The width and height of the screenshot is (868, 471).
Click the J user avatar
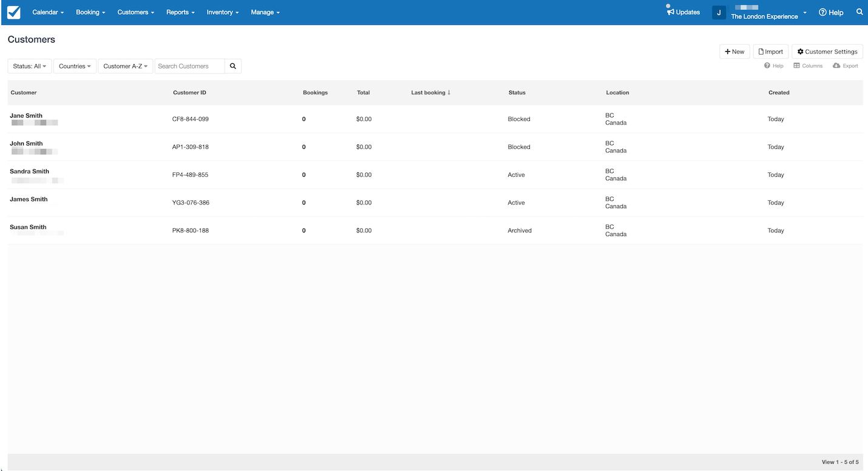click(719, 12)
